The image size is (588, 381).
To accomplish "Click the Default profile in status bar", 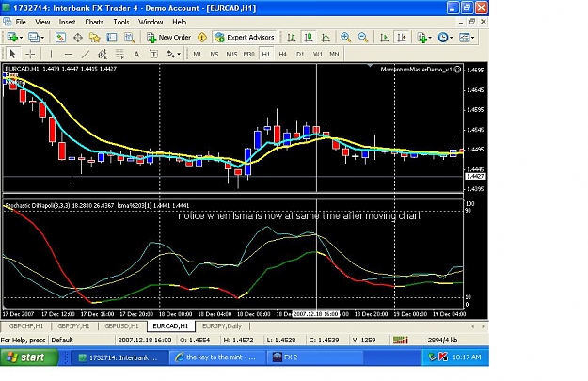I will click(x=62, y=341).
